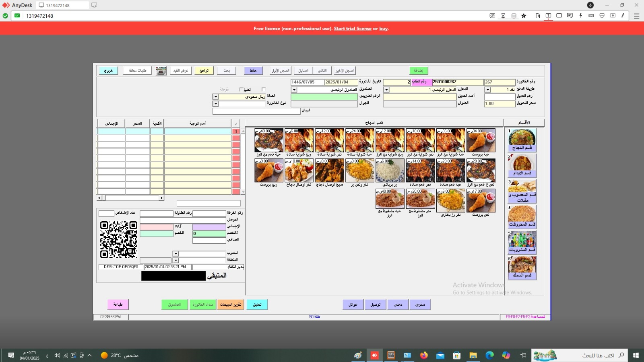Click the cash register icon in POS toolbar
Image resolution: width=644 pixels, height=362 pixels.
(161, 71)
